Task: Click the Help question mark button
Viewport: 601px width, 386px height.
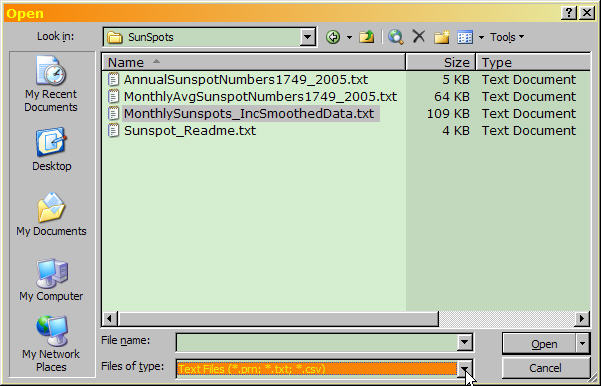Action: [x=569, y=13]
